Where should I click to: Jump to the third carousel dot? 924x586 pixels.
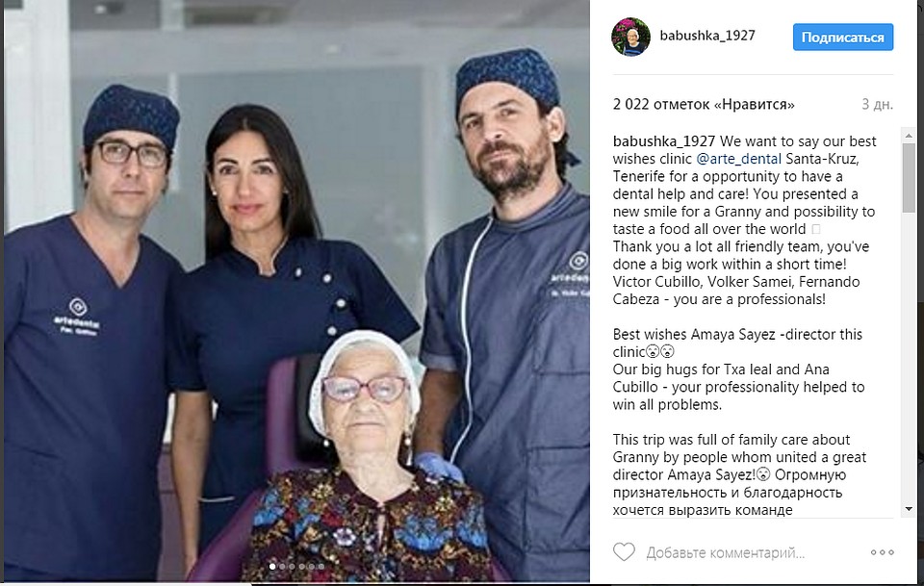[x=292, y=567]
